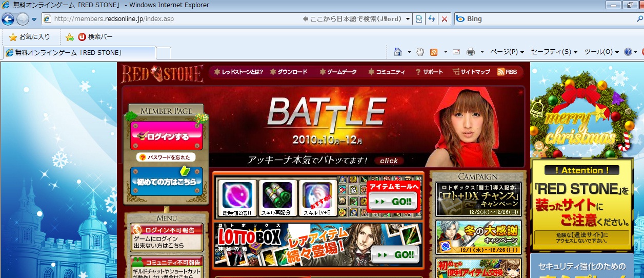This screenshot has width=644, height=278.
Task: Open the ダウンロード nav item
Action: click(289, 72)
